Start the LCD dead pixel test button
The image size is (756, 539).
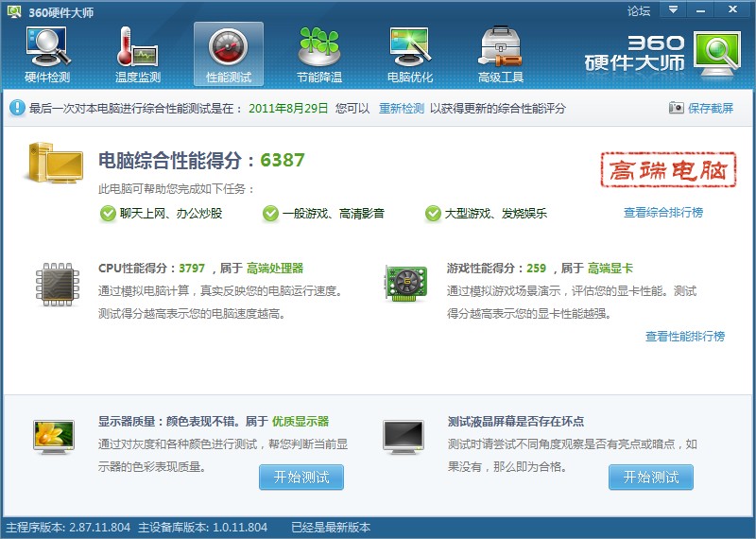pos(651,478)
